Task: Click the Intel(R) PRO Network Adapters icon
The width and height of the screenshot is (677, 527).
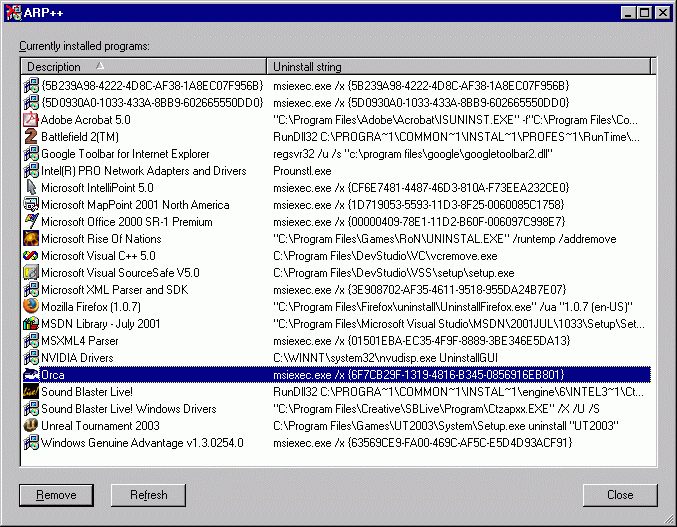Action: pos(31,170)
